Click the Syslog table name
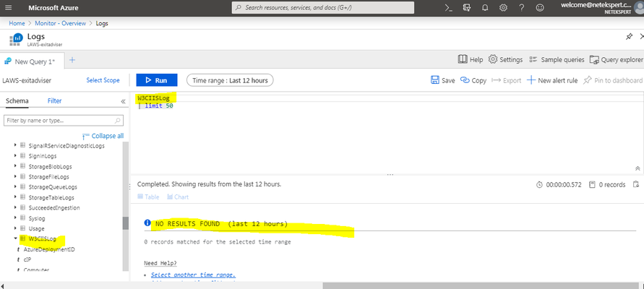Image resolution: width=644 pixels, height=289 pixels. pyautogui.click(x=37, y=218)
